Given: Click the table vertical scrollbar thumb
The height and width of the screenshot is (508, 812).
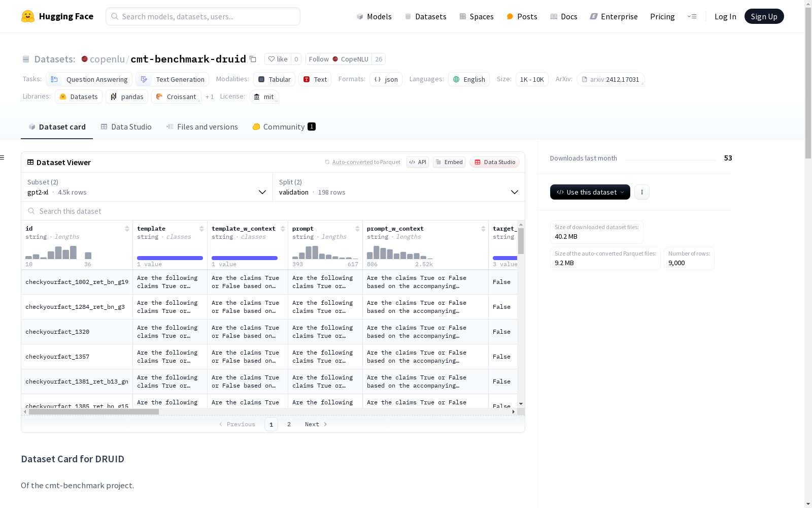Looking at the screenshot, I should (521, 241).
